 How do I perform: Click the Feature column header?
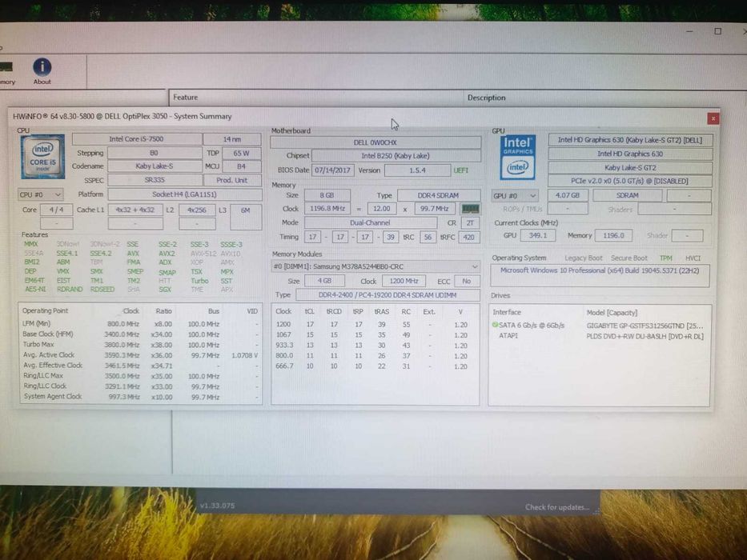185,97
